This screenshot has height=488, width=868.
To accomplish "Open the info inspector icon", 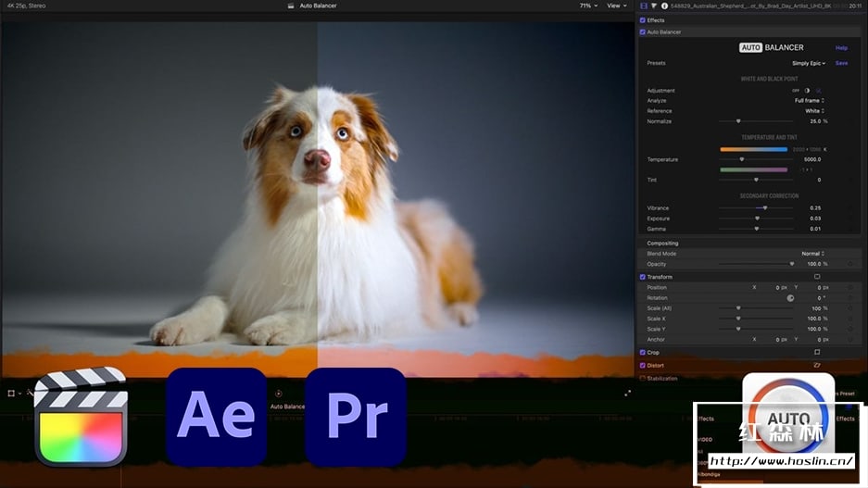I will click(666, 6).
